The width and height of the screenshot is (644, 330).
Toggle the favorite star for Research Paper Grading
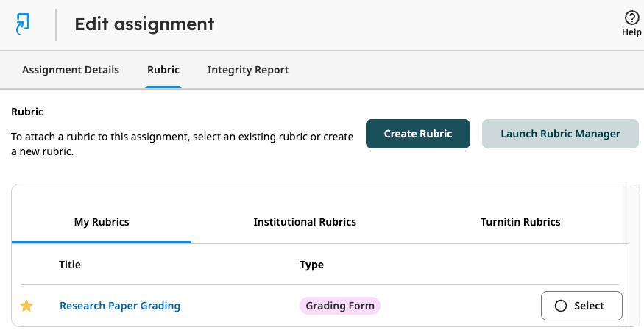pos(26,306)
